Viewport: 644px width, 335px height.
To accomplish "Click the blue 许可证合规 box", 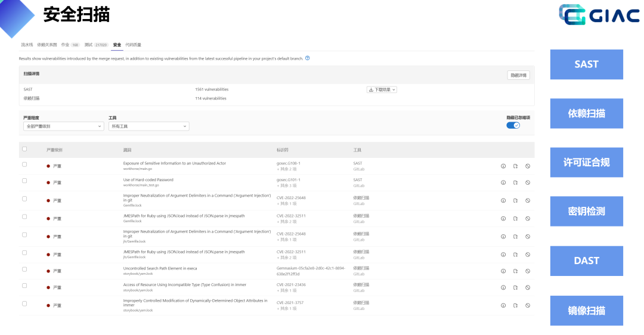I will [587, 163].
